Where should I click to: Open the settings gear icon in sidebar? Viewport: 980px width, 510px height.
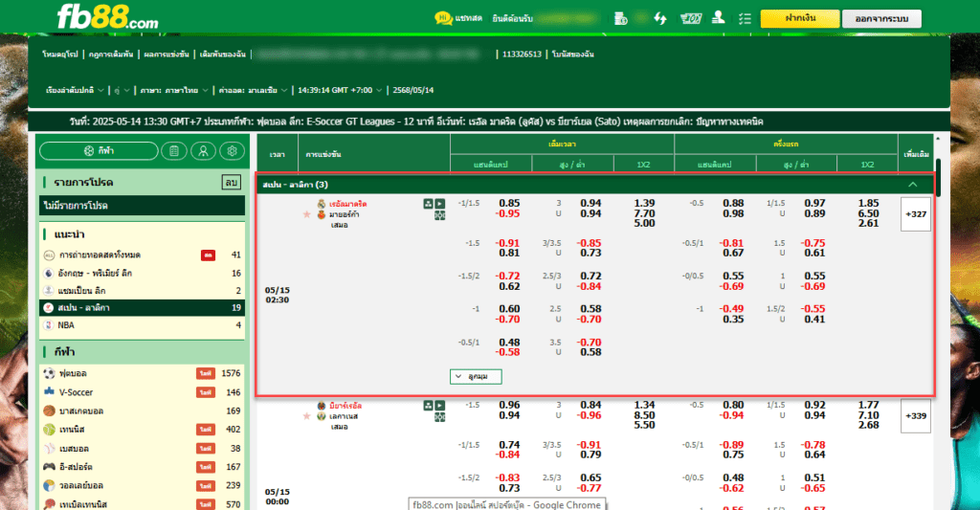click(232, 150)
